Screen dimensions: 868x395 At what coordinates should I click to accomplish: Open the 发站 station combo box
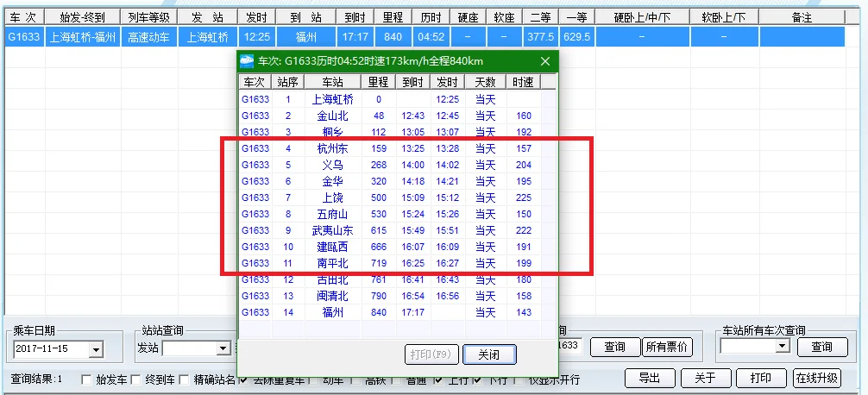(223, 348)
